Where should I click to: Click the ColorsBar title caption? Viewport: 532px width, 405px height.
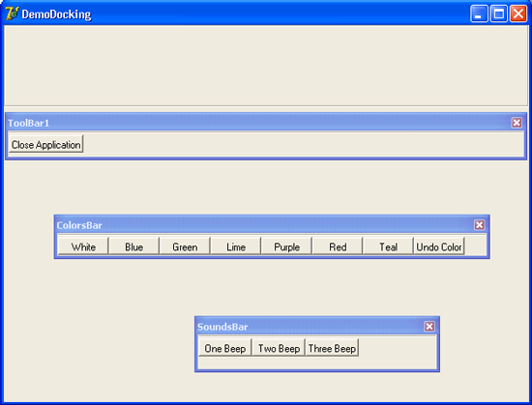[x=79, y=225]
